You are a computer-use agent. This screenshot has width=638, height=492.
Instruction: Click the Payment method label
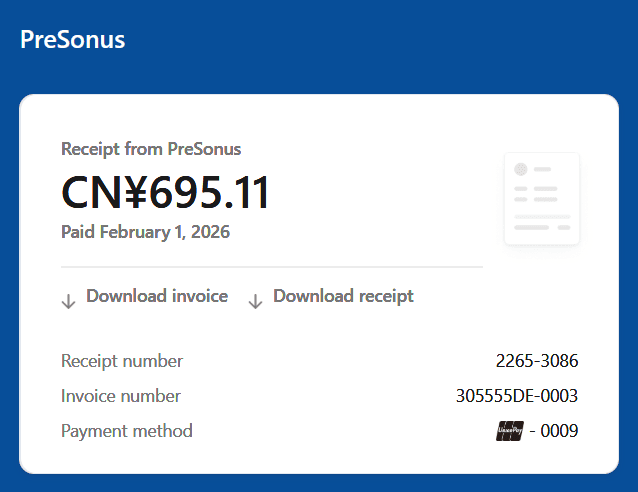point(127,431)
